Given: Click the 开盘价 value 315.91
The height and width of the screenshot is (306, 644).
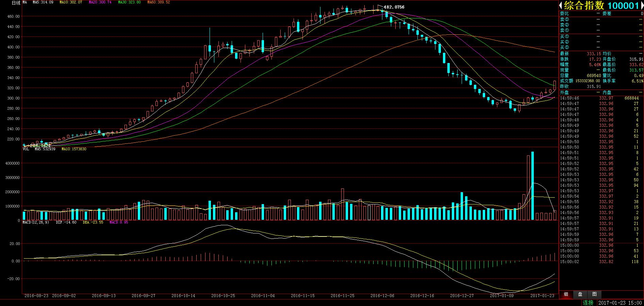Looking at the screenshot, I should pyautogui.click(x=636, y=59).
